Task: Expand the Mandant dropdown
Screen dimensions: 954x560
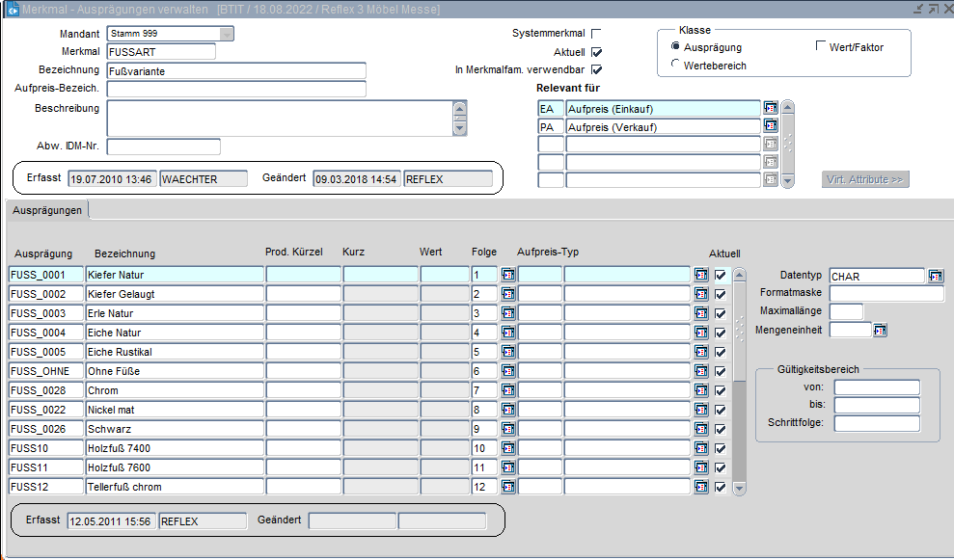Action: point(227,34)
